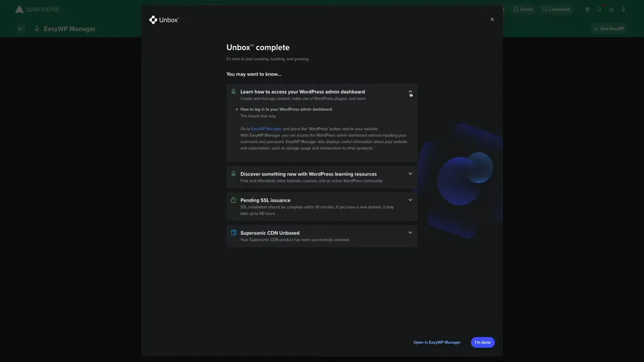Open the shopping cart in the header

click(x=611, y=10)
